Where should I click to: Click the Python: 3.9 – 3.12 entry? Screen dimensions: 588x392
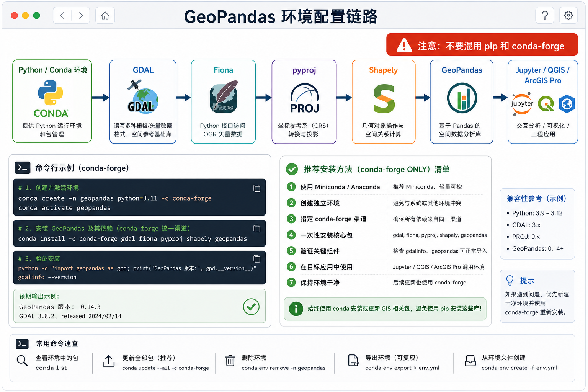537,213
